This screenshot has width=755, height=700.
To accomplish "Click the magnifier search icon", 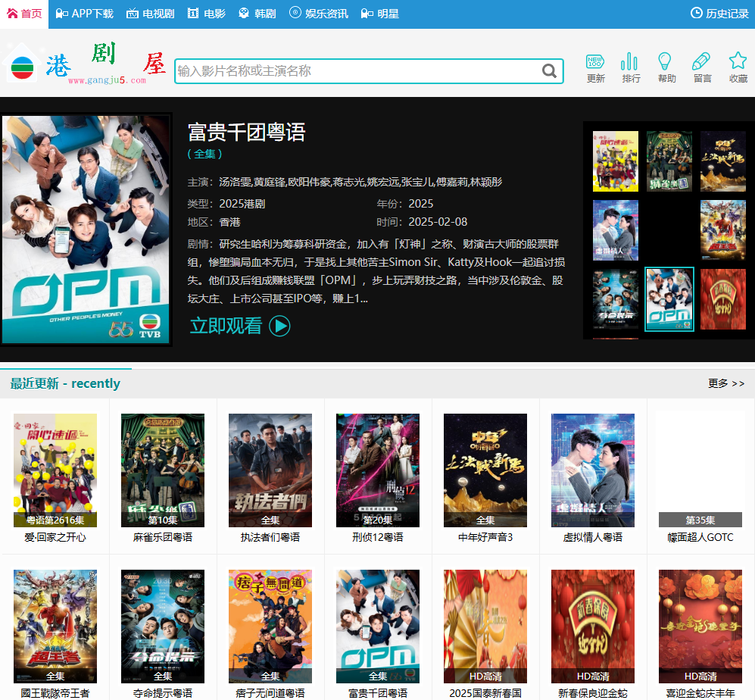I will click(x=549, y=71).
